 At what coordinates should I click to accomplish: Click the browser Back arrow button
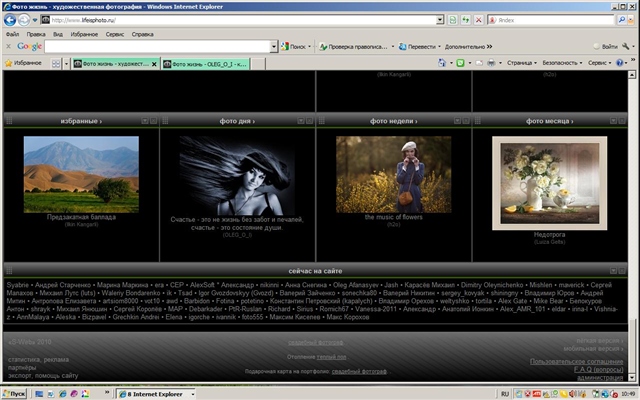click(12, 19)
